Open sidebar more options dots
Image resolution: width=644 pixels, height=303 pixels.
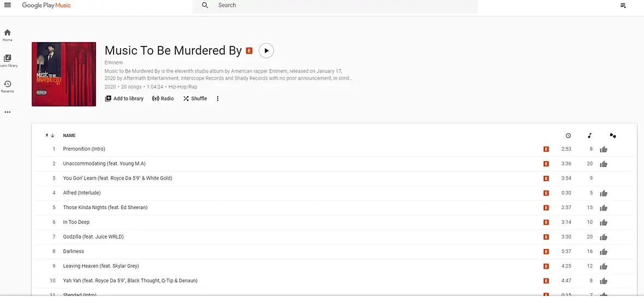click(8, 112)
